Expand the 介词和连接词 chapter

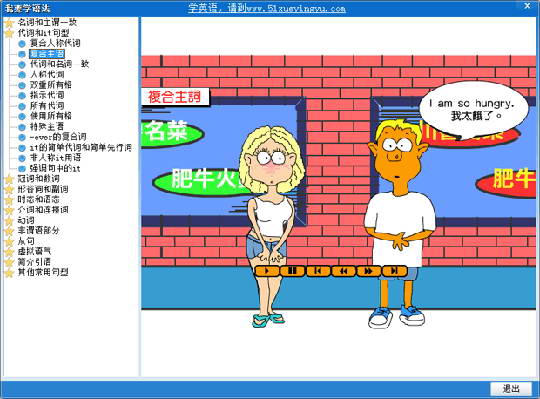pos(43,210)
